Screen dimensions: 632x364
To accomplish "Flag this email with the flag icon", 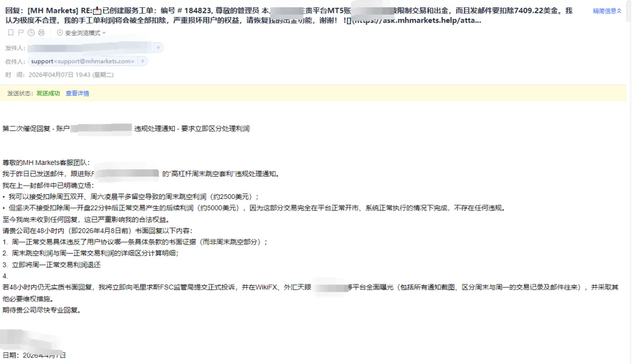I will (x=21, y=33).
